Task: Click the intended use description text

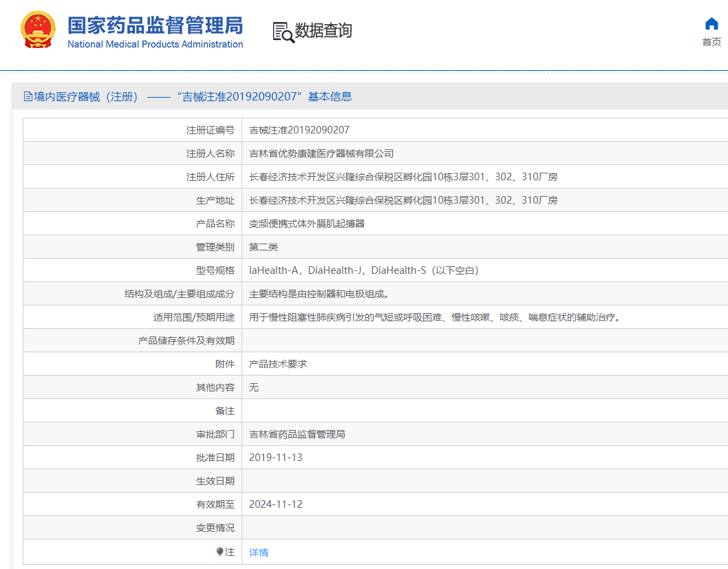Action: click(x=435, y=317)
